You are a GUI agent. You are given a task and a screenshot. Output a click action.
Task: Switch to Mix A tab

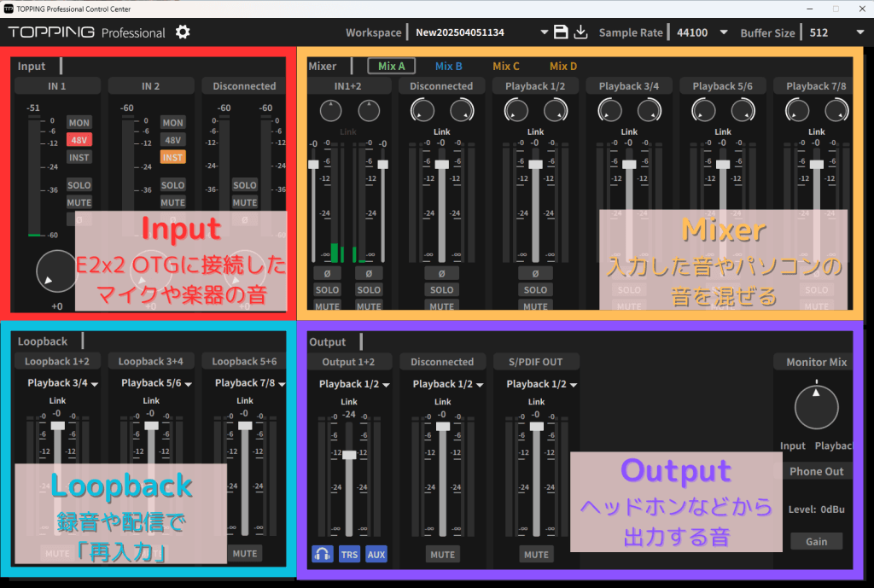pos(391,66)
